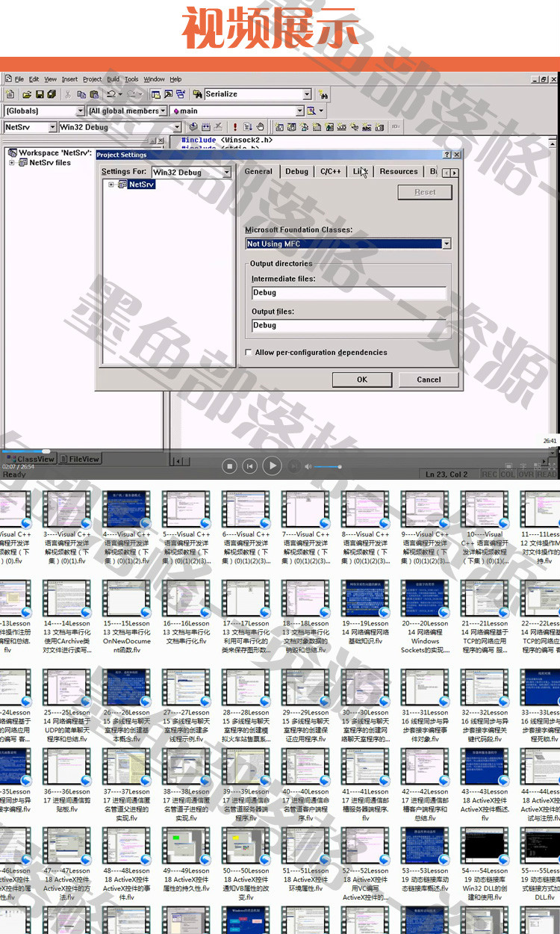The width and height of the screenshot is (560, 934).
Task: Open the NetSrv project dropdown in build toolbar
Action: (x=52, y=127)
